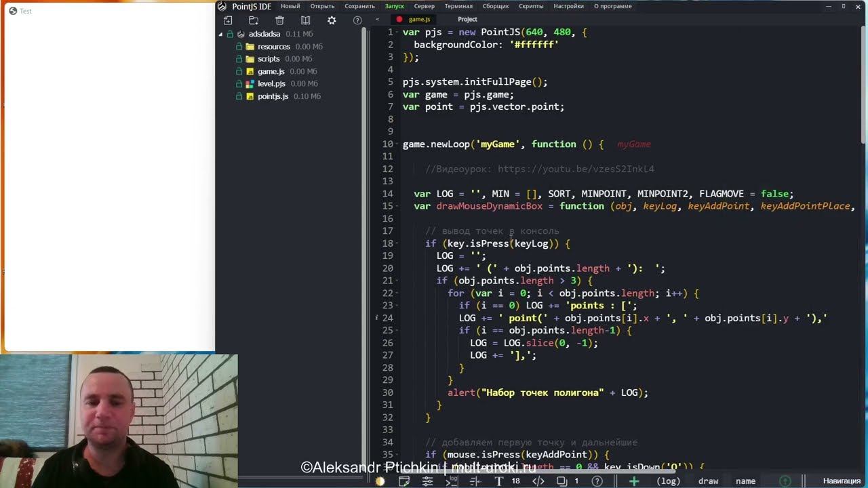Switch to the Project tab
This screenshot has width=868, height=488.
(467, 20)
